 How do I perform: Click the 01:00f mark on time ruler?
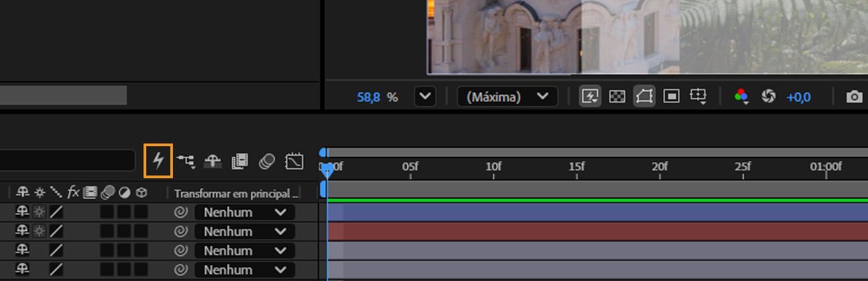click(x=826, y=167)
